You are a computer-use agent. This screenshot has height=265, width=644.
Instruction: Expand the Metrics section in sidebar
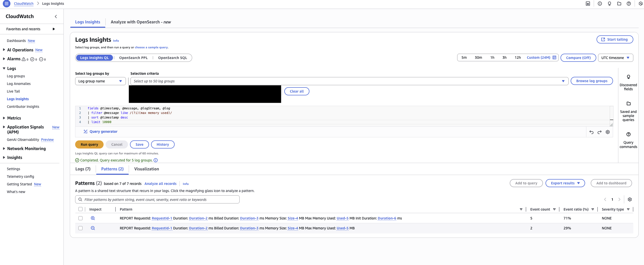click(x=14, y=118)
